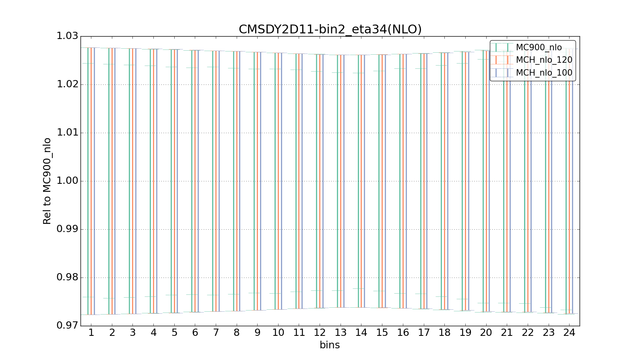Click x-axis tick label 7
Screen dimensions: 644x362
click(216, 333)
